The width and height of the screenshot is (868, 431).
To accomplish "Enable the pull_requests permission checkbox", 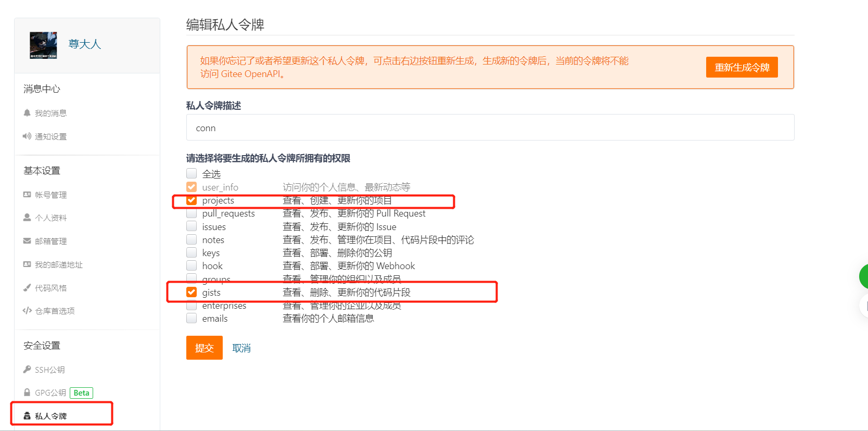I will pos(192,213).
